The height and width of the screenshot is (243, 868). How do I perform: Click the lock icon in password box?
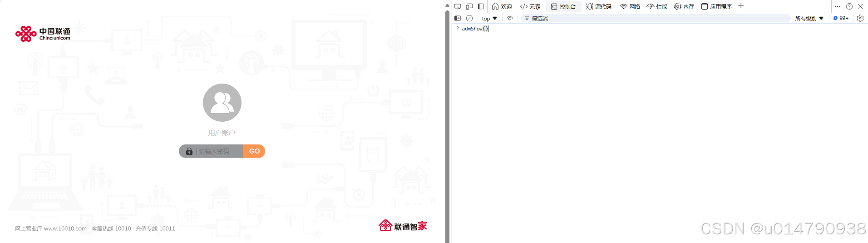pos(189,151)
